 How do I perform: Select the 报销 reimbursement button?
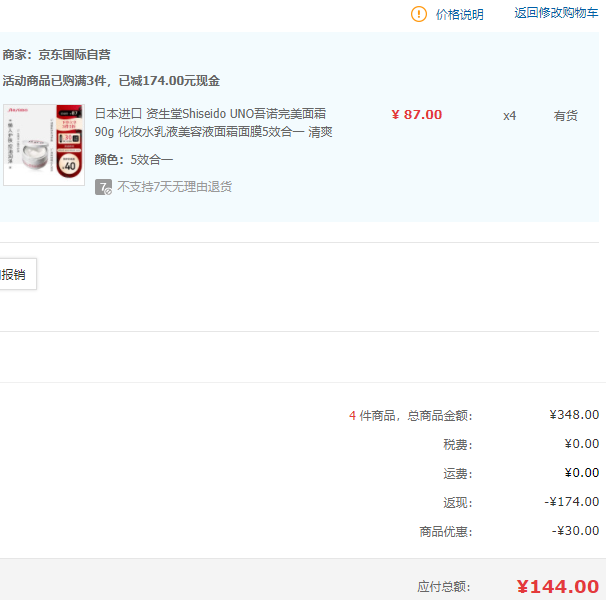pyautogui.click(x=17, y=274)
